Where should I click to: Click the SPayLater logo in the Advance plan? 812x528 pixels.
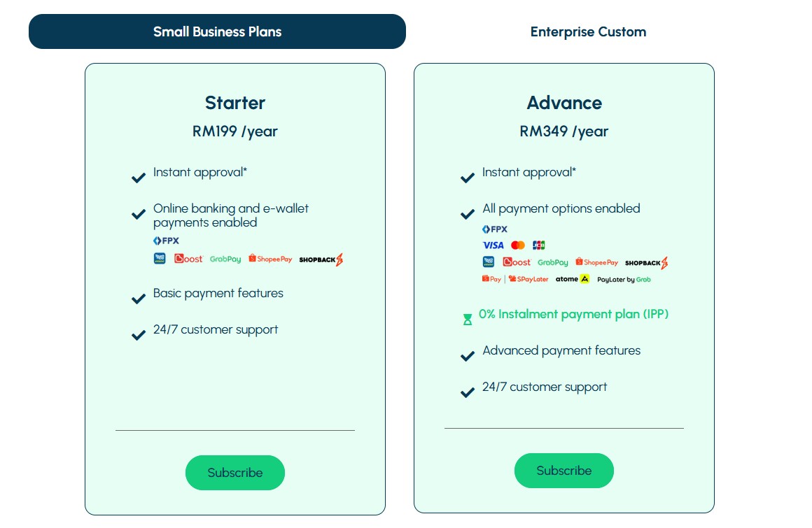[x=529, y=279]
